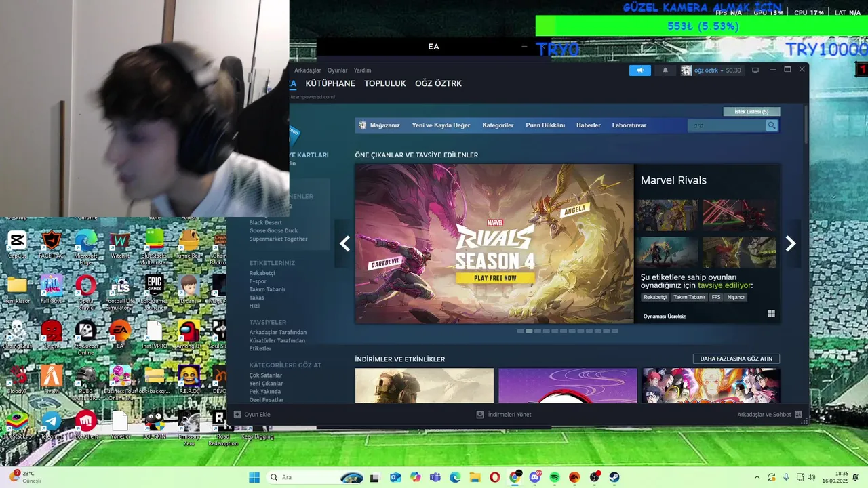The height and width of the screenshot is (488, 868).
Task: Open PUBG BATTLEGROUNDS desktop shortcut
Action: tap(85, 382)
